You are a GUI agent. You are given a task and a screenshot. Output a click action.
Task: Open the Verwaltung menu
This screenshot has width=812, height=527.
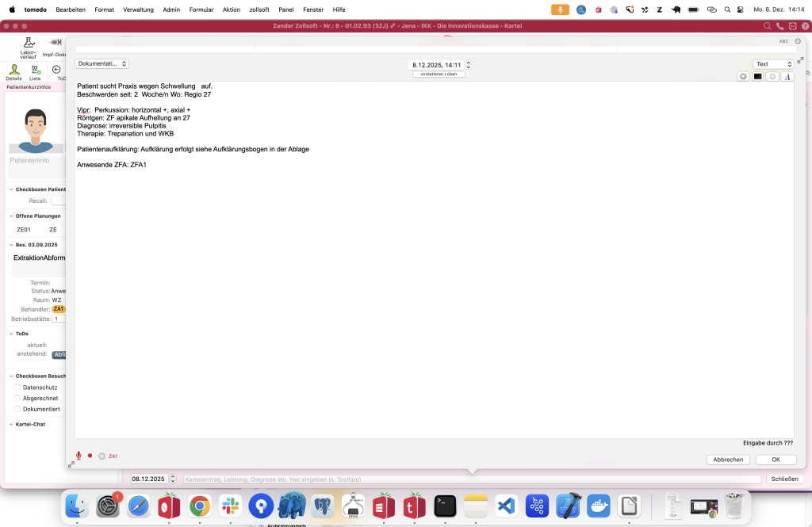click(138, 9)
